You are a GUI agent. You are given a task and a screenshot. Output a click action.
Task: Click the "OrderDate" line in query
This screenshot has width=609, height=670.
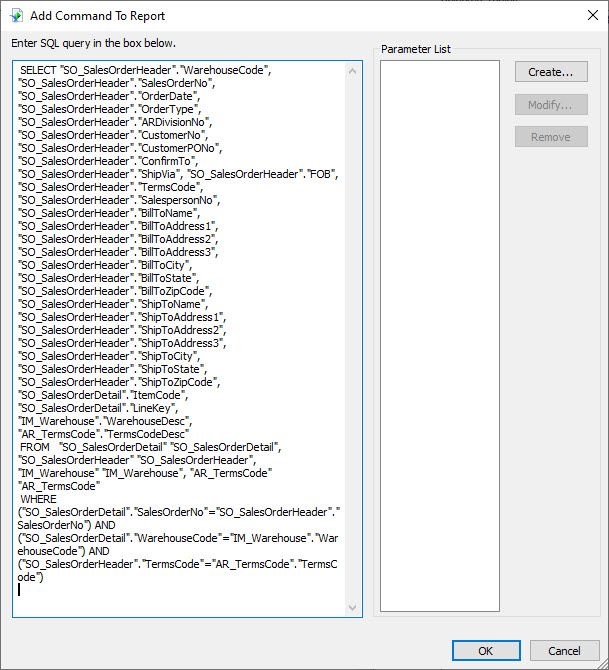109,96
